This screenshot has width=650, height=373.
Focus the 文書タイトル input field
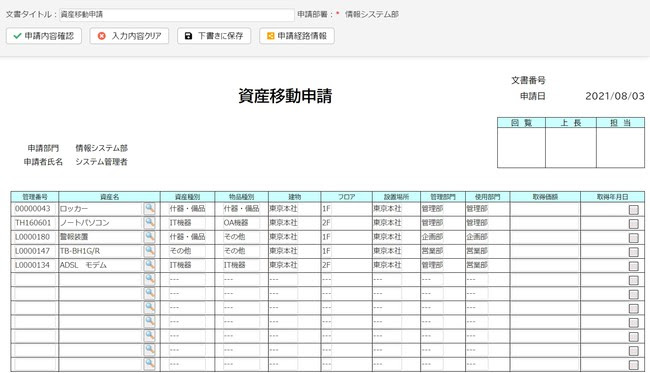pos(177,15)
